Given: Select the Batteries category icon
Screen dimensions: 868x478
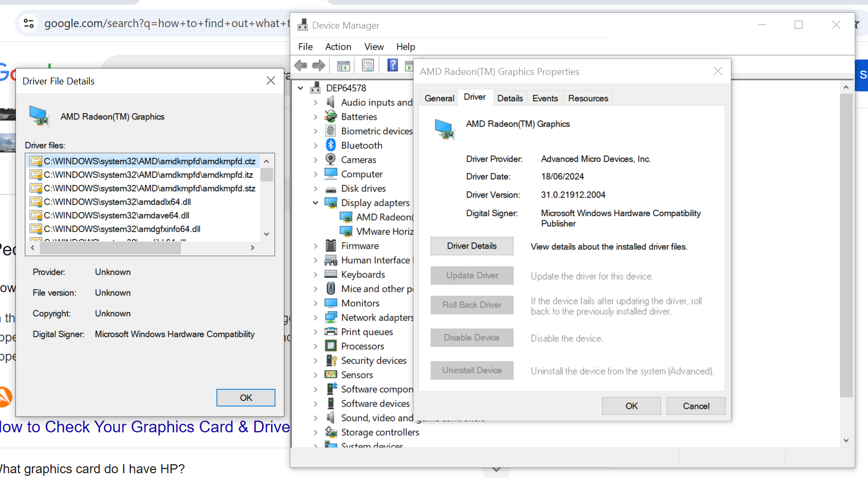Looking at the screenshot, I should tap(331, 116).
